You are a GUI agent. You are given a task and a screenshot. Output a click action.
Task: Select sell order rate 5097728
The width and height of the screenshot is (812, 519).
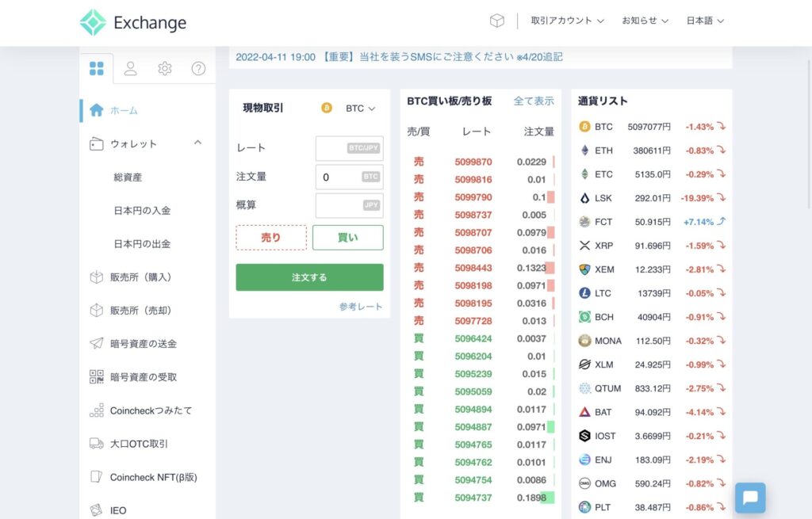tap(473, 321)
